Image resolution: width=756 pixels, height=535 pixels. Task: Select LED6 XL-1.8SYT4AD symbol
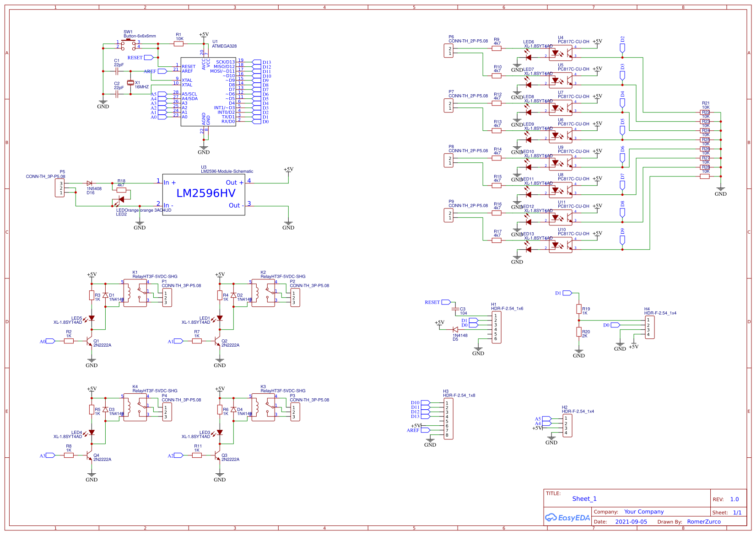[529, 58]
